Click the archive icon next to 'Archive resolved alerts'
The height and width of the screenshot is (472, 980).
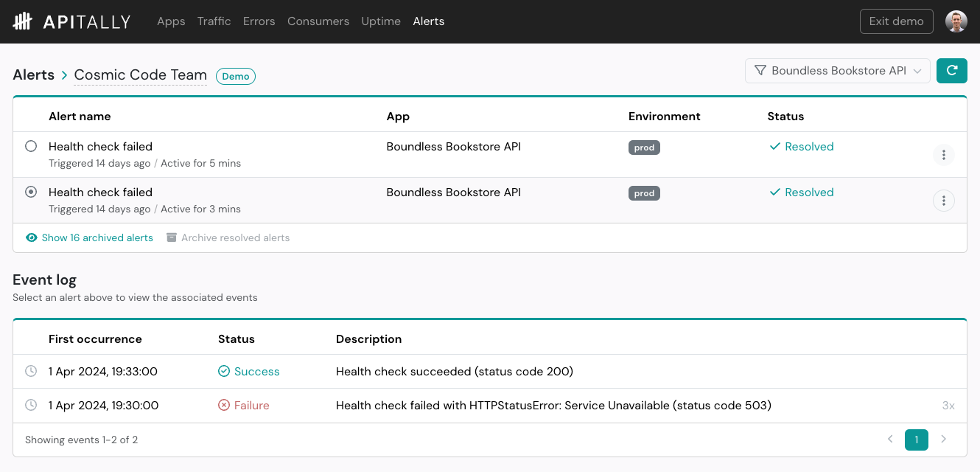(172, 237)
